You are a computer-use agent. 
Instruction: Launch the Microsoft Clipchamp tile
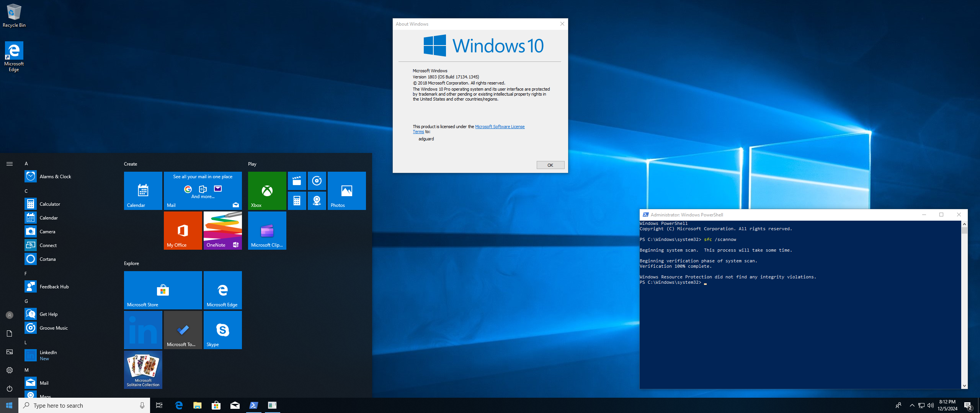(x=267, y=231)
